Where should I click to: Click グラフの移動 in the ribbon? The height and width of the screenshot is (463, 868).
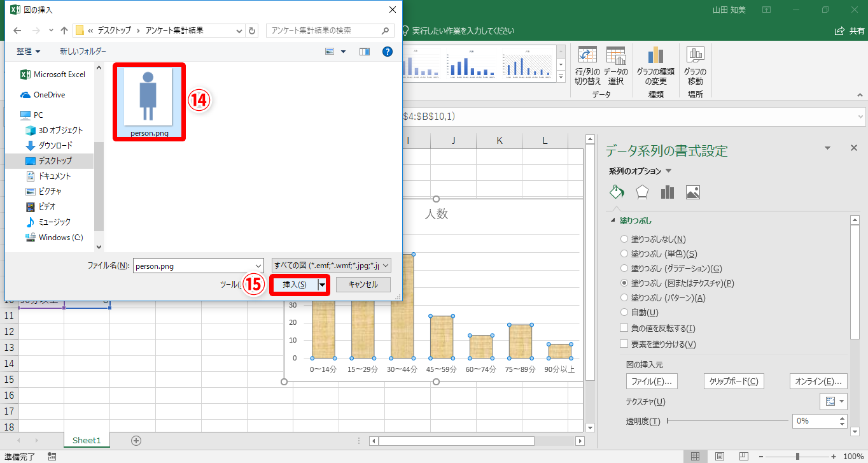(x=695, y=66)
